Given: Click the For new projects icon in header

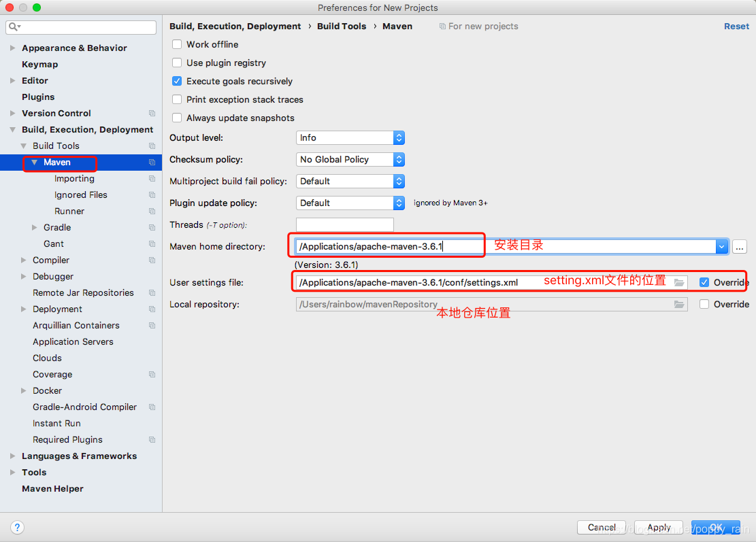Looking at the screenshot, I should tap(442, 27).
